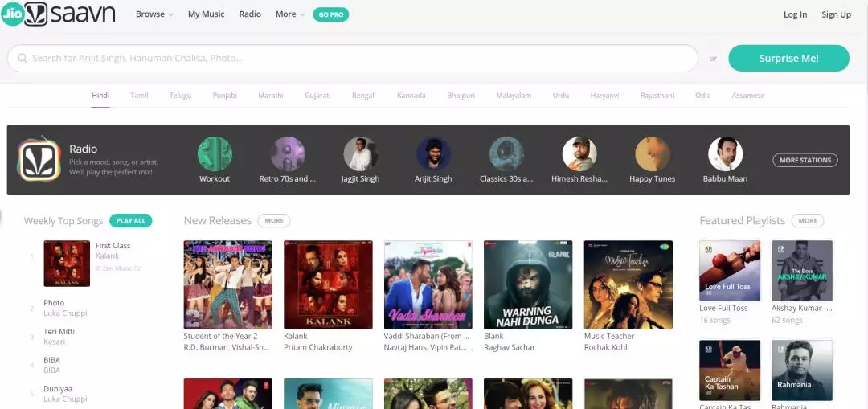Select the Punjabi language tab
This screenshot has width=868, height=409.
click(x=225, y=95)
